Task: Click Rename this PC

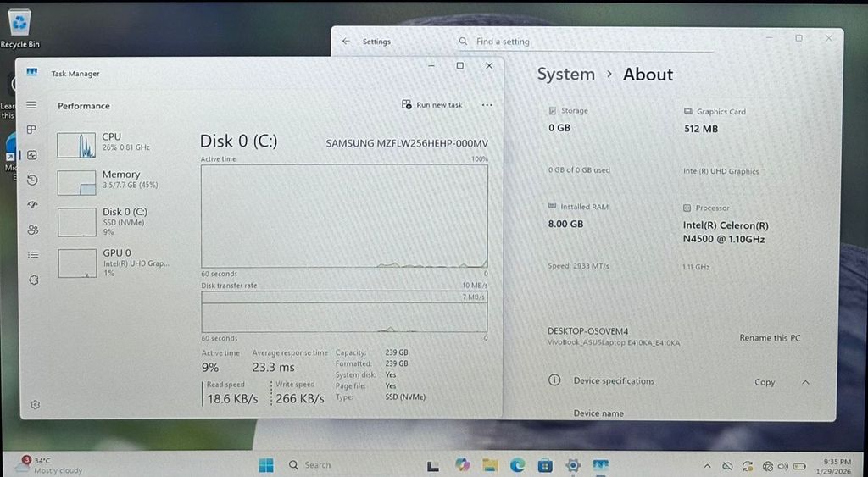Action: (770, 338)
